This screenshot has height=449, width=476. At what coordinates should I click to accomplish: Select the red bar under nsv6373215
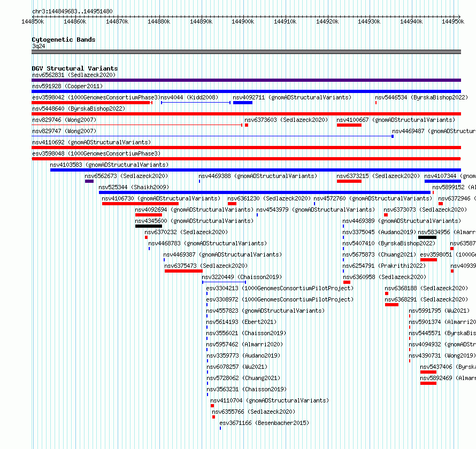349,181
